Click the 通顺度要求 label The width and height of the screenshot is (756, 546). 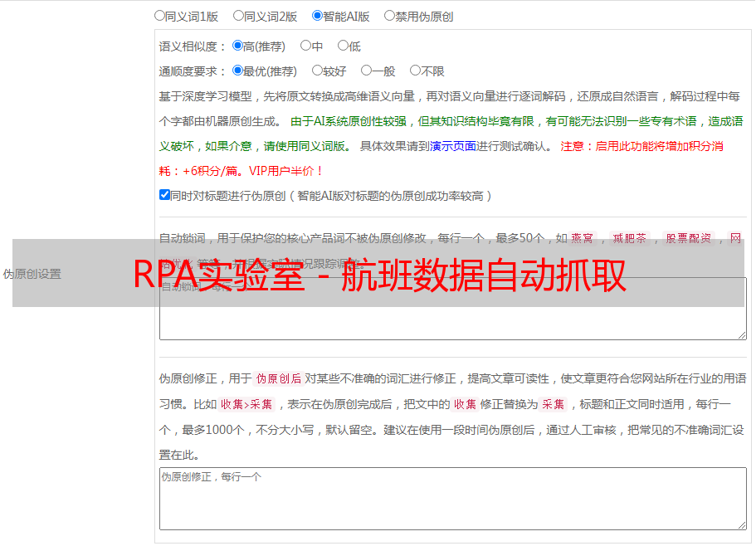[x=193, y=71]
